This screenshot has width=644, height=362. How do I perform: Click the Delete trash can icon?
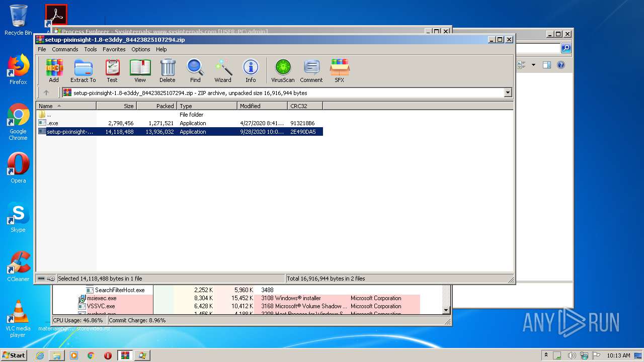(168, 70)
